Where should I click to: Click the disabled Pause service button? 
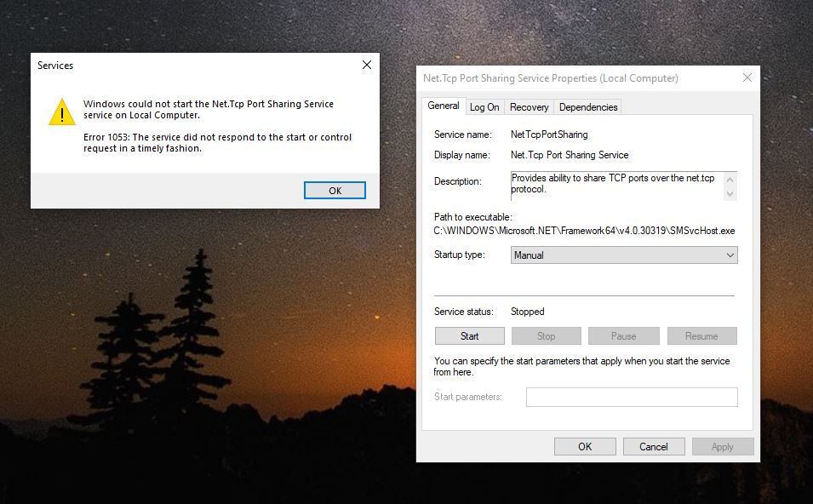(623, 336)
